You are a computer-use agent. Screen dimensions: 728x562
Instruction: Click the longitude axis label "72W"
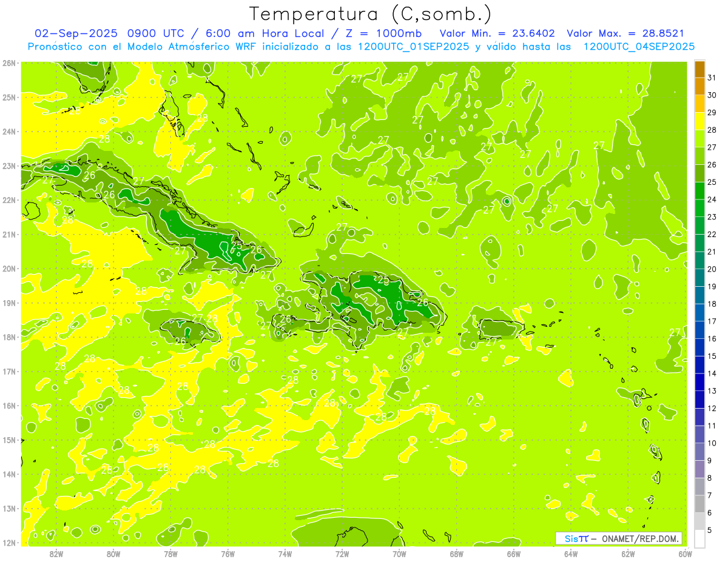coord(342,554)
